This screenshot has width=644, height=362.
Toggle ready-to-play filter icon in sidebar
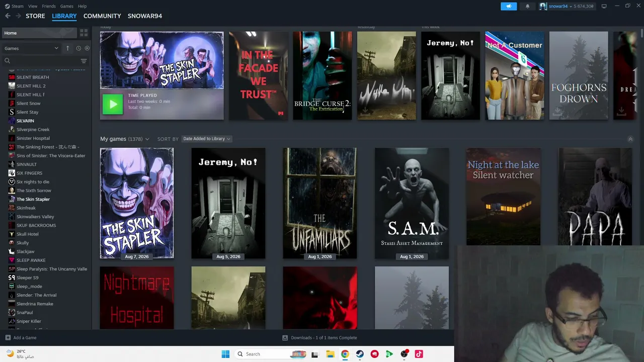tap(87, 48)
